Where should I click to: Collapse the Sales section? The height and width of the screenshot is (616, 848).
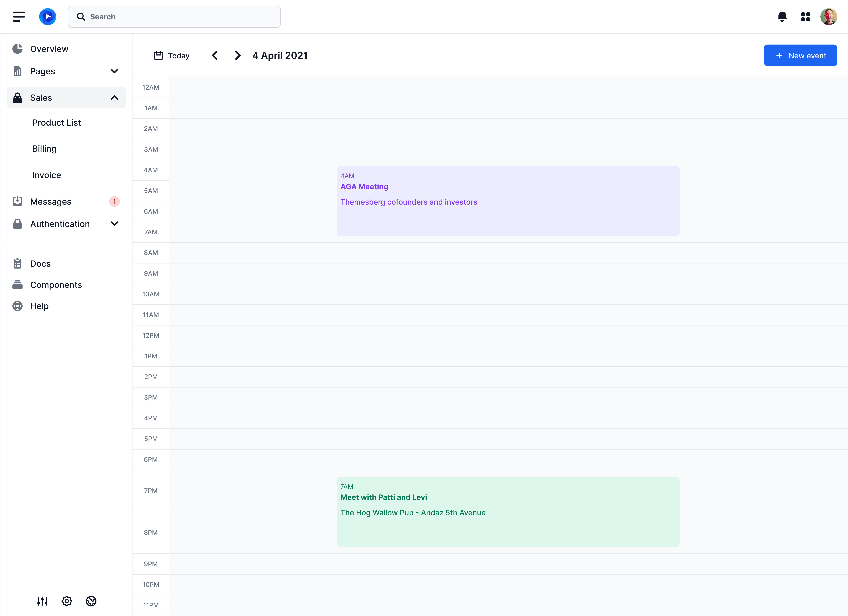click(x=114, y=98)
